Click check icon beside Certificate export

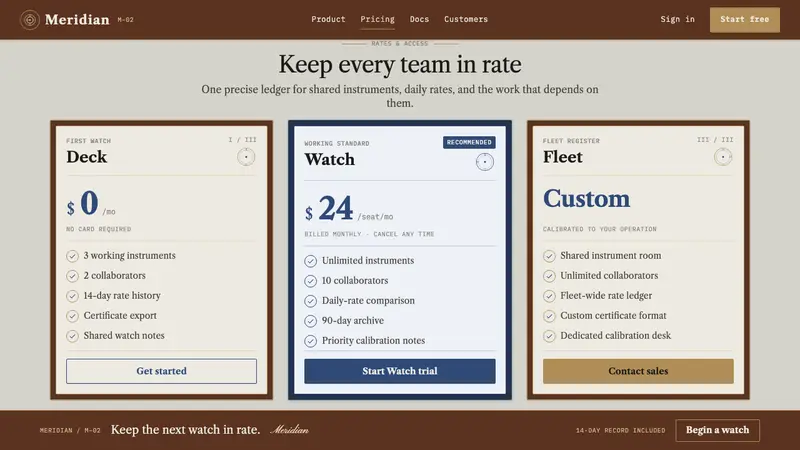[72, 316]
